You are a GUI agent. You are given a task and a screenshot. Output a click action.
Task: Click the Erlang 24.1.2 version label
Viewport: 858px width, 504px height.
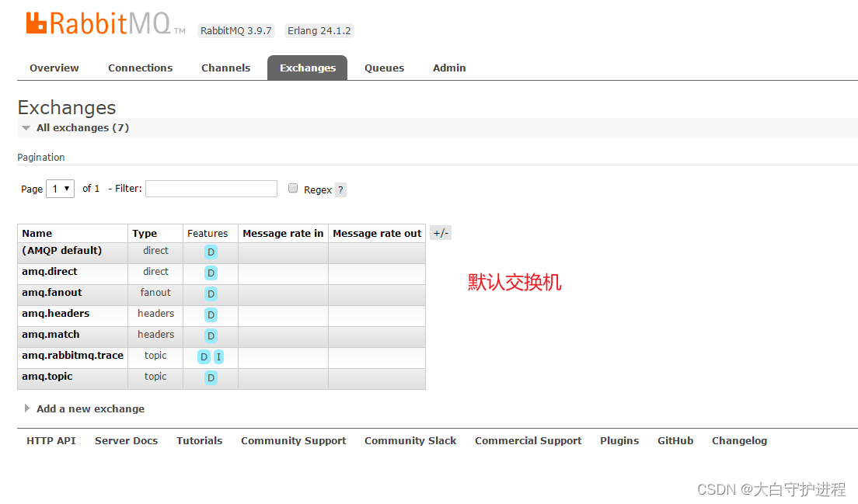point(319,30)
